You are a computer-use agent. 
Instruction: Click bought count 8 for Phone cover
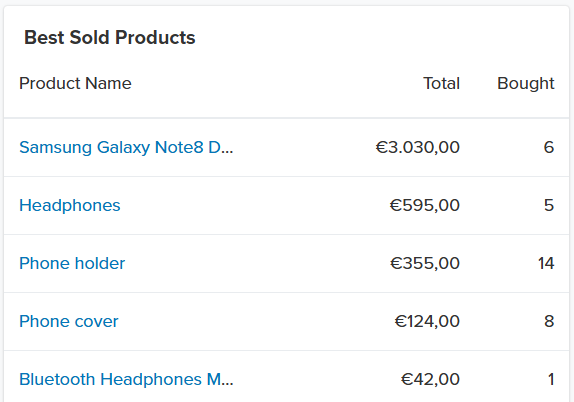click(x=549, y=321)
